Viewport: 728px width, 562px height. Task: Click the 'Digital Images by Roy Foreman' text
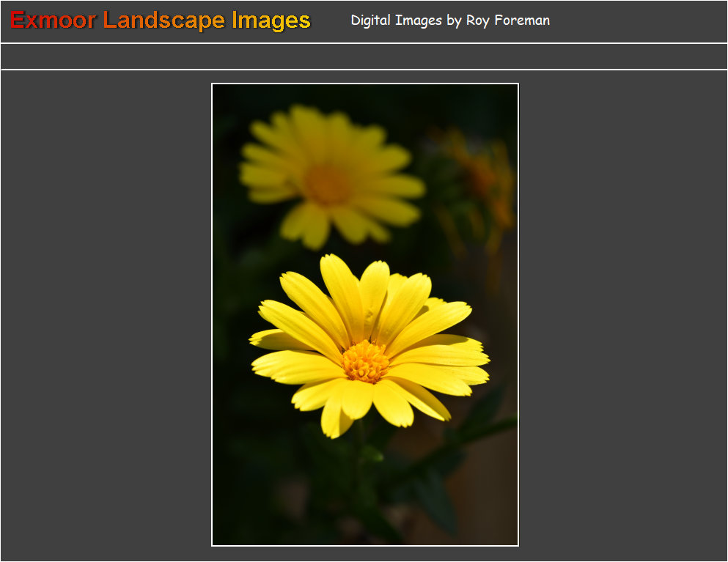(449, 21)
